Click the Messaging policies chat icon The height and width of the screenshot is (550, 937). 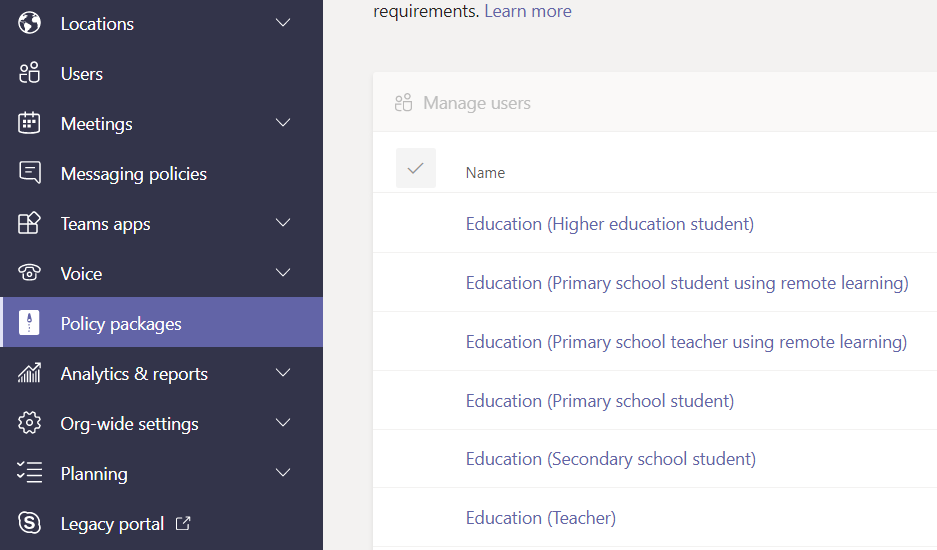click(30, 173)
